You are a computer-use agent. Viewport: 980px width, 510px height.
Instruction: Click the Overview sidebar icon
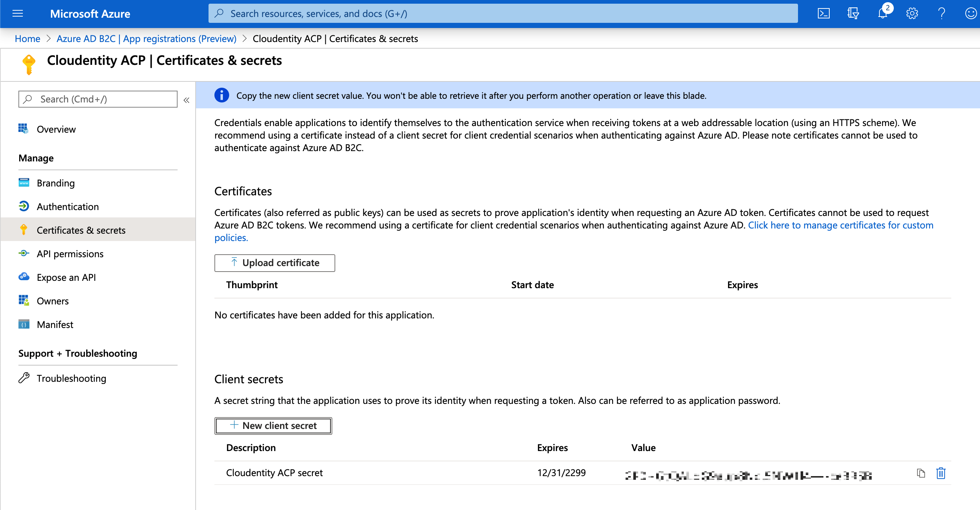point(24,128)
